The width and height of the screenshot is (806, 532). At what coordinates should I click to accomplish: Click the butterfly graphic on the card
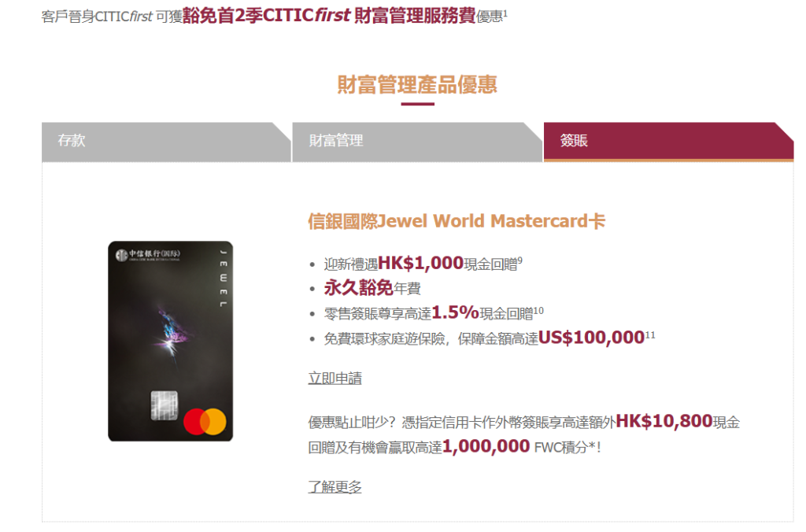172,334
